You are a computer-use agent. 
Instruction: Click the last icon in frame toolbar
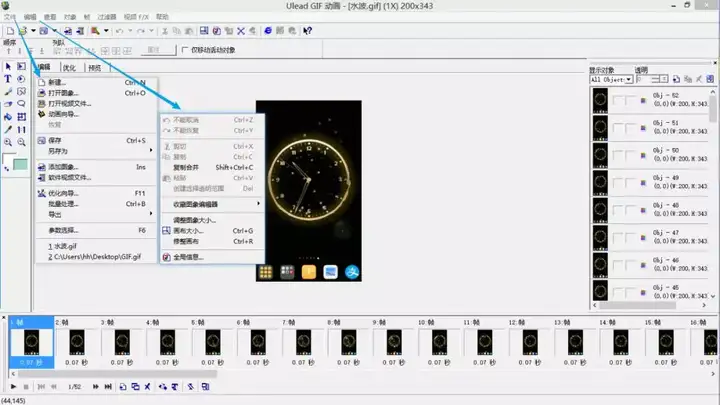tap(205, 387)
